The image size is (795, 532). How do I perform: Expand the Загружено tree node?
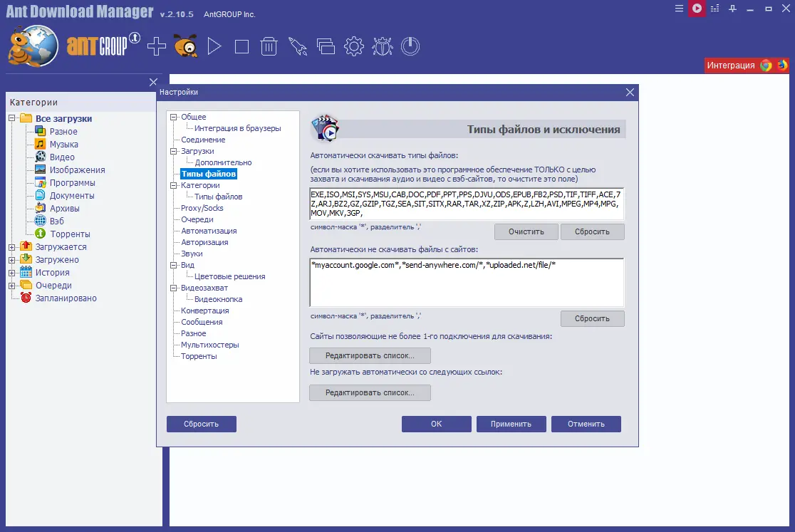[11, 259]
